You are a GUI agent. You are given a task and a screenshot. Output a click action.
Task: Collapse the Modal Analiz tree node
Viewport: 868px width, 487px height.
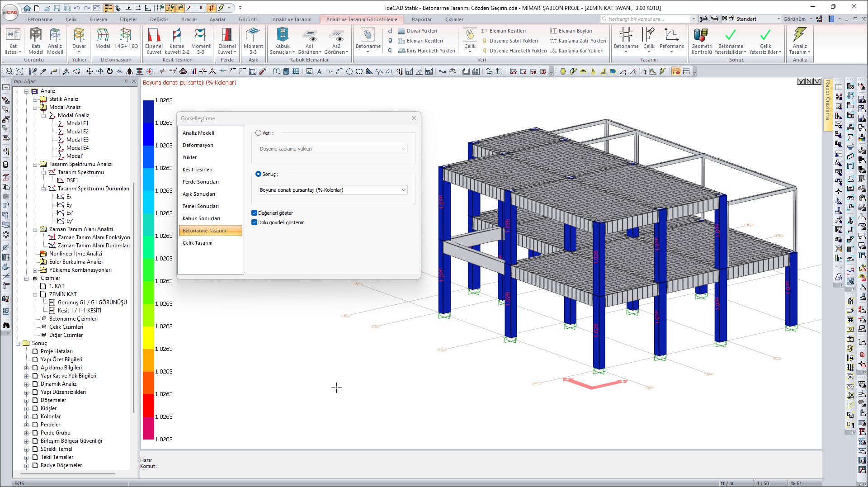click(35, 107)
